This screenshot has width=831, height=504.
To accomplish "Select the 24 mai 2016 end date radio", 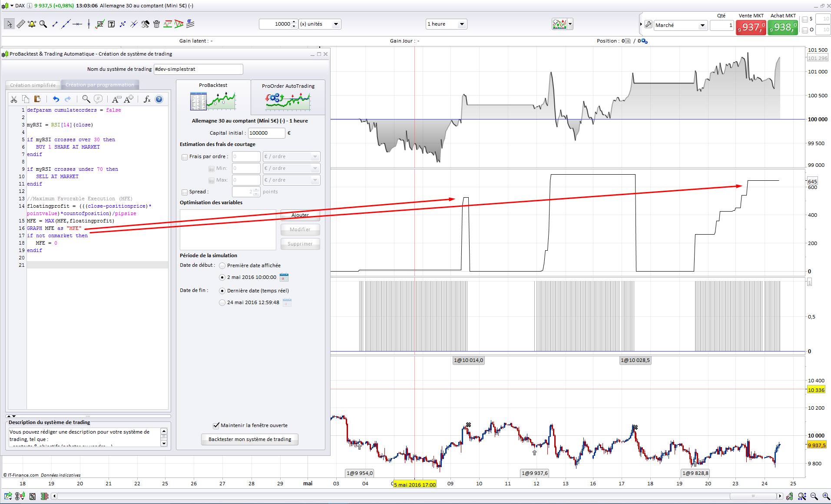I will [222, 302].
